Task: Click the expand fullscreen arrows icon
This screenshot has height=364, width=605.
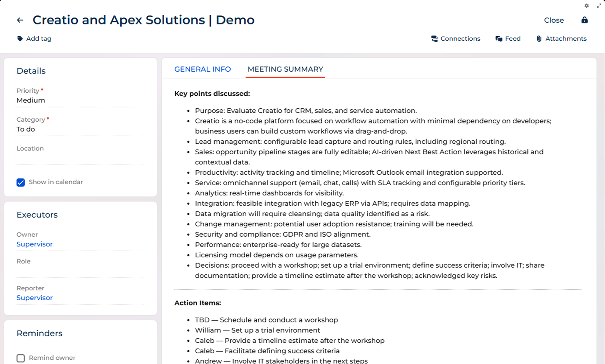Action: coord(599,6)
